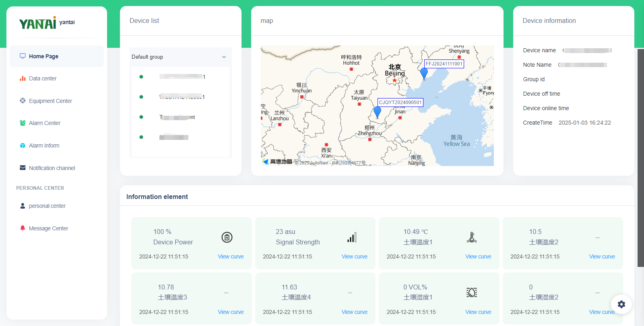Viewport: 644px width, 326px height.
Task: Select the second device in the list
Action: pos(180,97)
